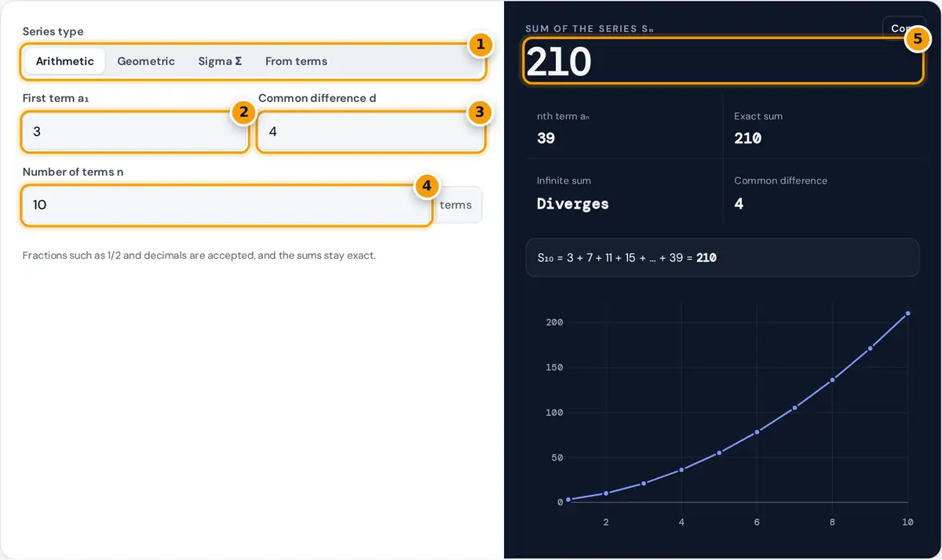Viewport: 942px width, 560px height.
Task: Select the nth term value 39
Action: (x=546, y=138)
